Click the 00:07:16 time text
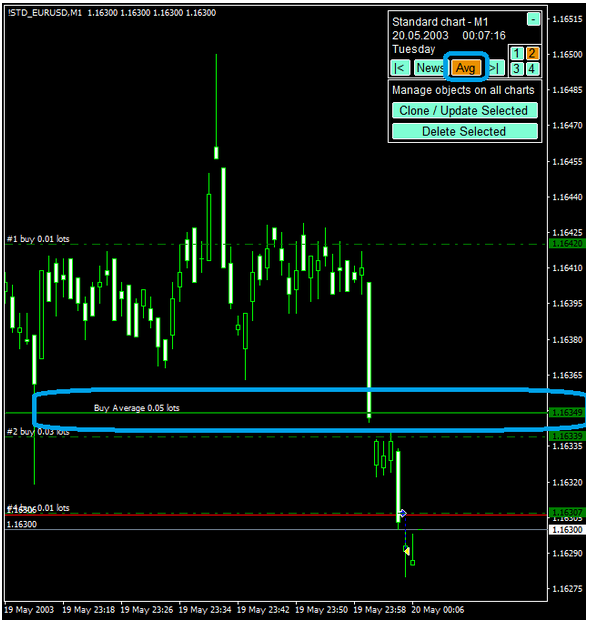This screenshot has width=592, height=623. 484,35
